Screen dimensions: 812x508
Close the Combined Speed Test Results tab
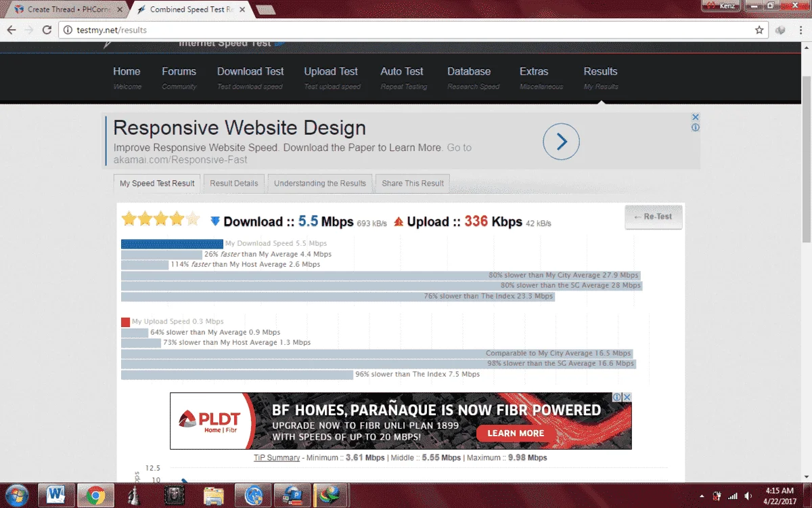point(242,9)
